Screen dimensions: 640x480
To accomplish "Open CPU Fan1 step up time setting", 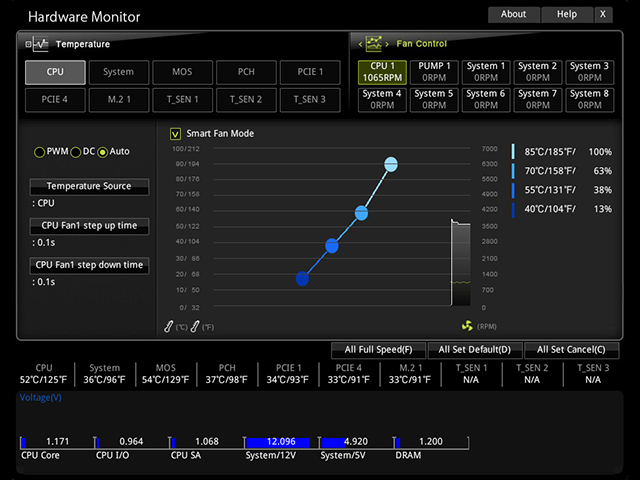I will click(x=89, y=226).
